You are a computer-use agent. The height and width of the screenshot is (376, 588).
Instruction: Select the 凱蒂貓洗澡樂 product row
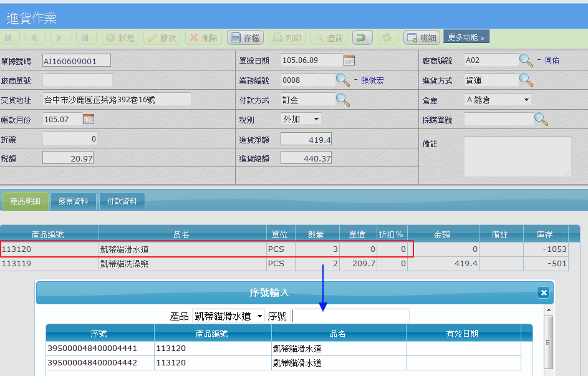125,264
